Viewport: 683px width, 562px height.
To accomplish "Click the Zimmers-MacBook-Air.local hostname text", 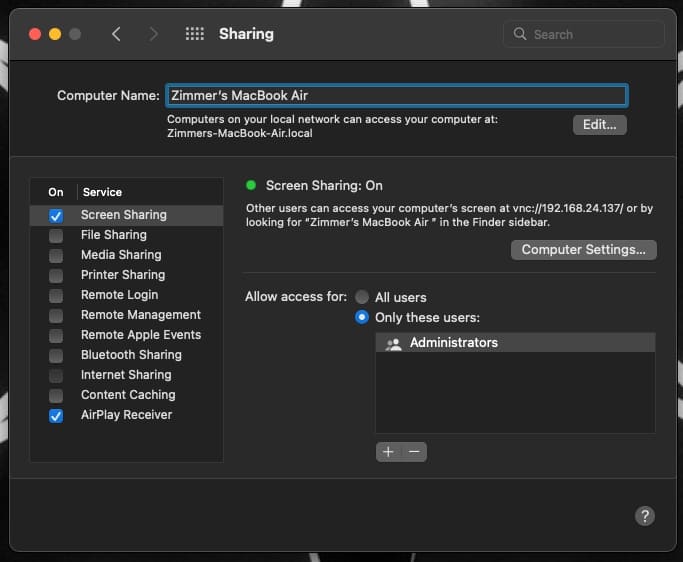I will (x=240, y=133).
